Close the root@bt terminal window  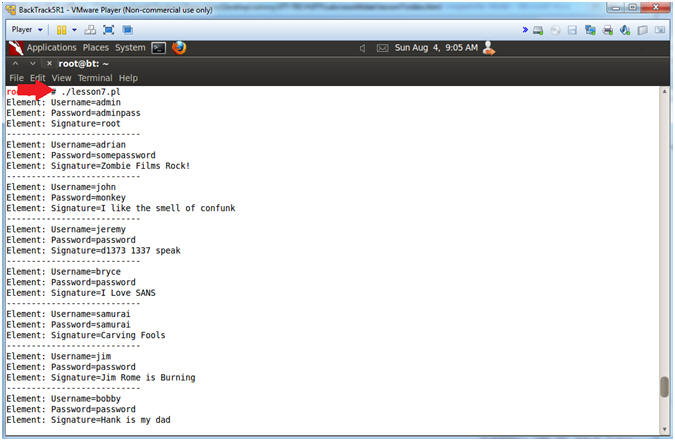point(49,64)
